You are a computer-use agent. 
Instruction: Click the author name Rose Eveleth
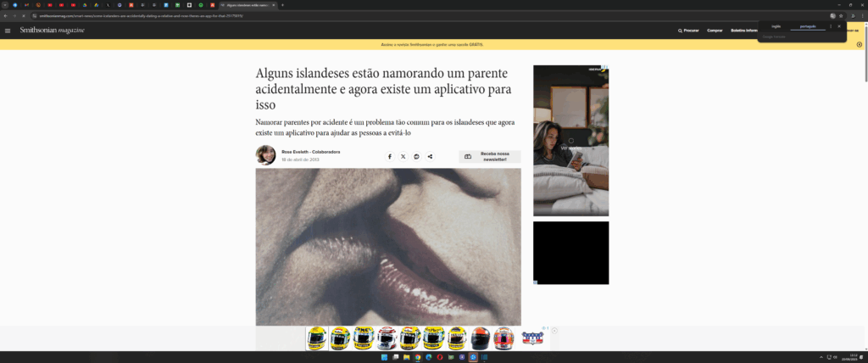click(x=295, y=152)
